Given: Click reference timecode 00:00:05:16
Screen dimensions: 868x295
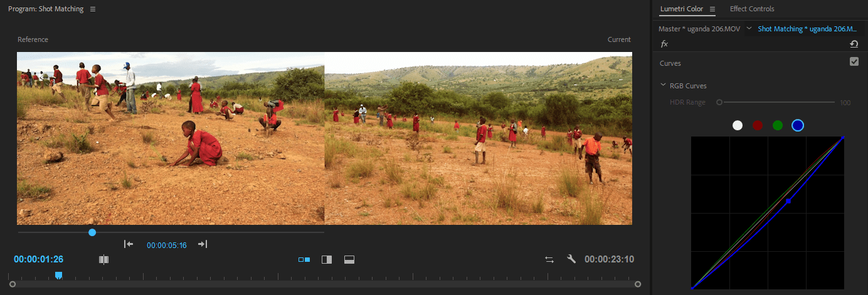Looking at the screenshot, I should point(167,246).
